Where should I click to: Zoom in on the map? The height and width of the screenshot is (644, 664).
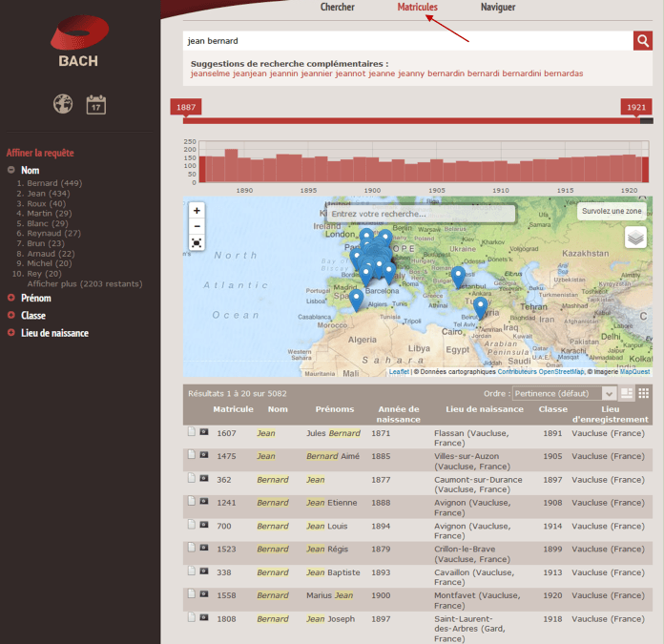pyautogui.click(x=197, y=210)
